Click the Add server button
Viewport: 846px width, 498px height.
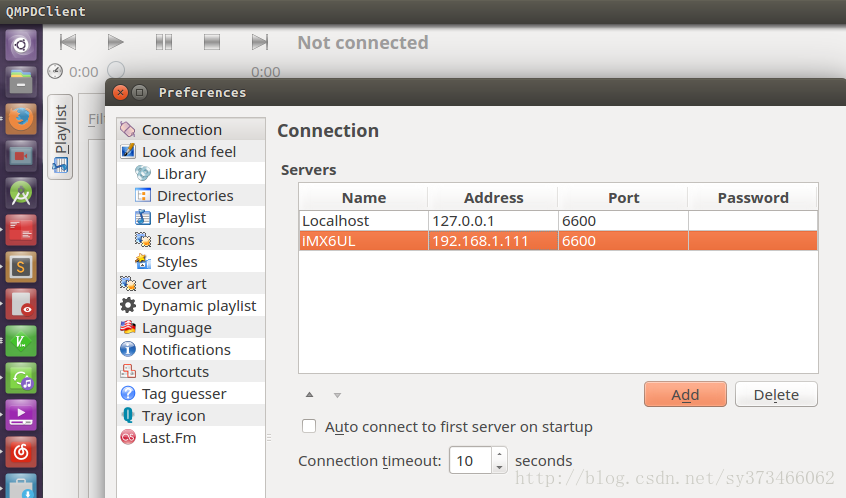click(x=685, y=394)
